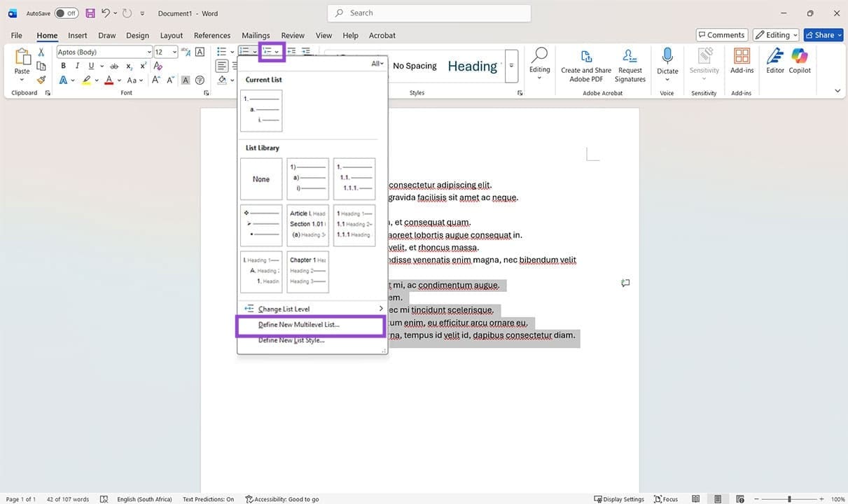Open the Editor pane
The width and height of the screenshot is (848, 504).
774,63
